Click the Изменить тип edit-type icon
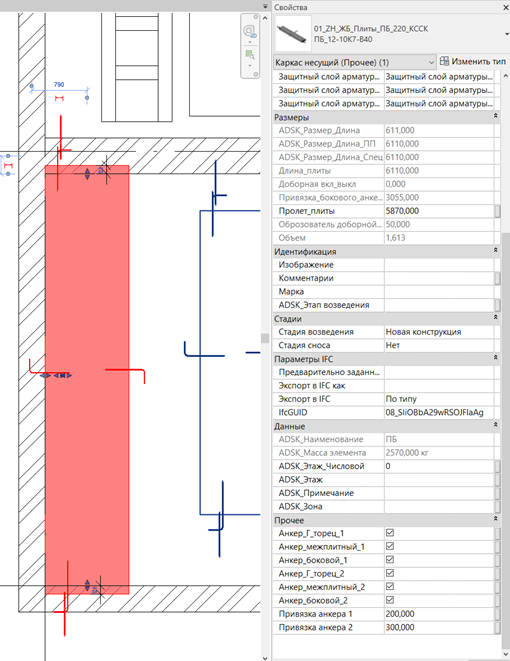The height and width of the screenshot is (661, 510). (444, 62)
